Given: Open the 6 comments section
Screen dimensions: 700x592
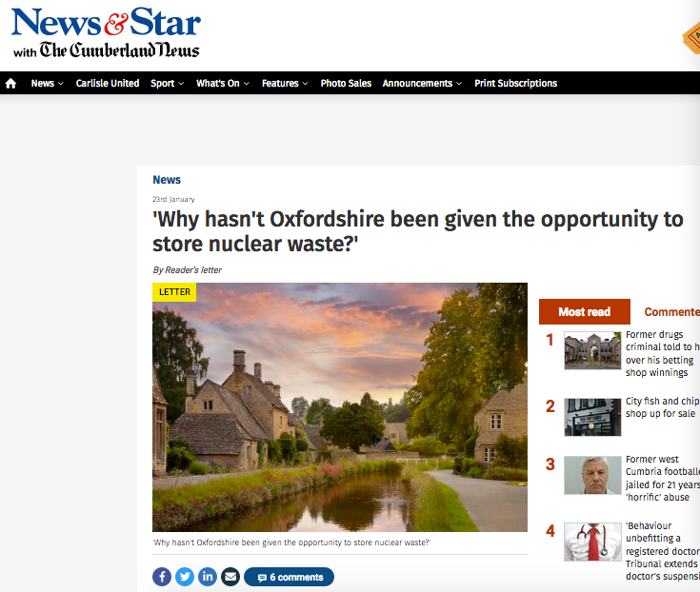Looking at the screenshot, I should (289, 577).
